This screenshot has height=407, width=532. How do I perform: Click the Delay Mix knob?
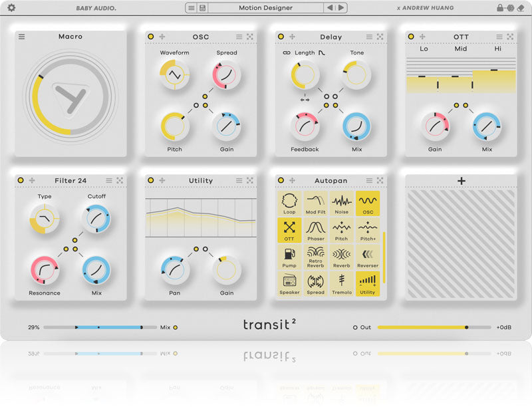356,126
